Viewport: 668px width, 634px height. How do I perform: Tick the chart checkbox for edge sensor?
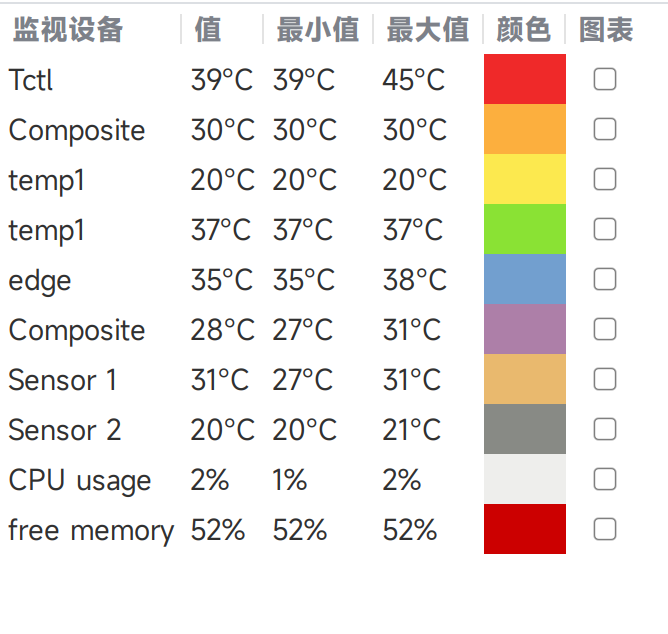605,279
